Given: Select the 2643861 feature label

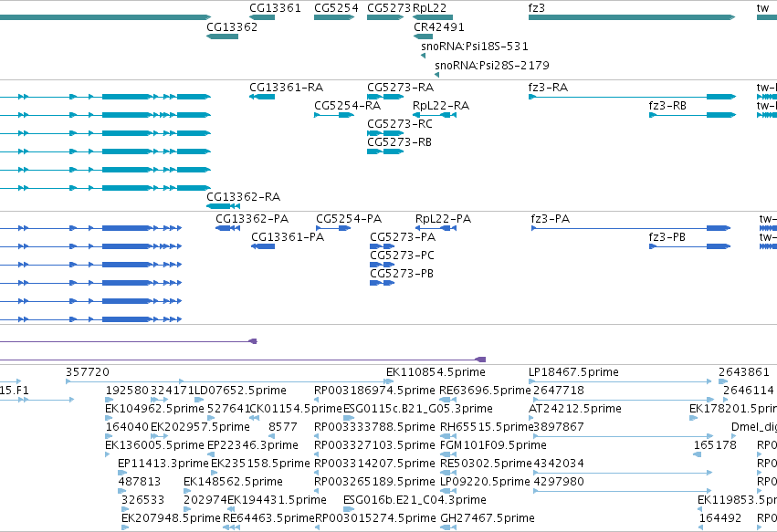Looking at the screenshot, I should [x=744, y=372].
